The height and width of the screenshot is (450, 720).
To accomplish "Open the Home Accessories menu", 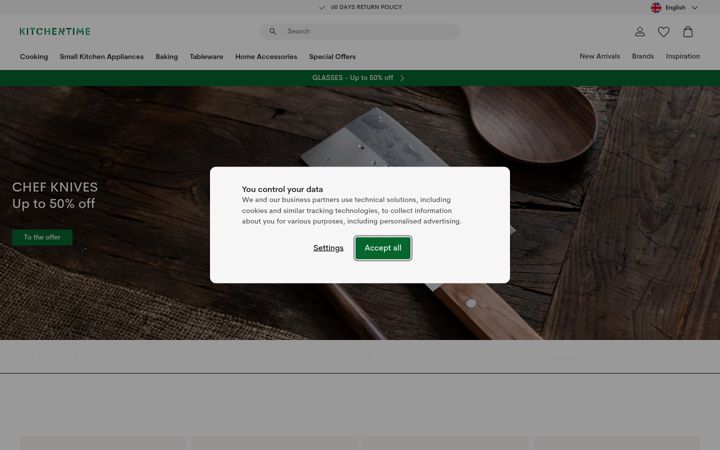I will point(266,56).
